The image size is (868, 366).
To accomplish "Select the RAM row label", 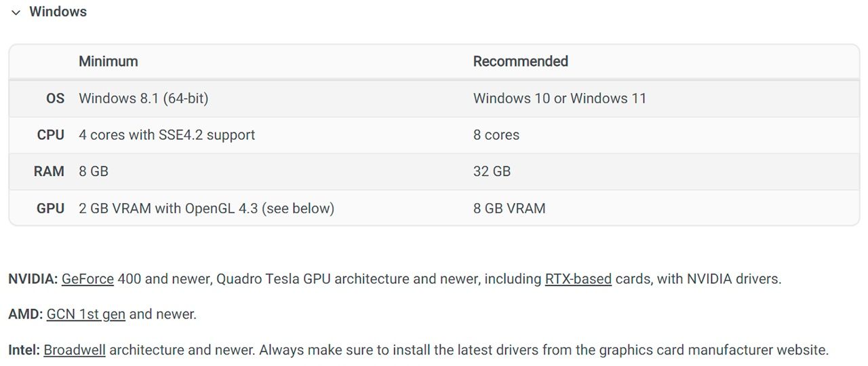I will (x=49, y=171).
